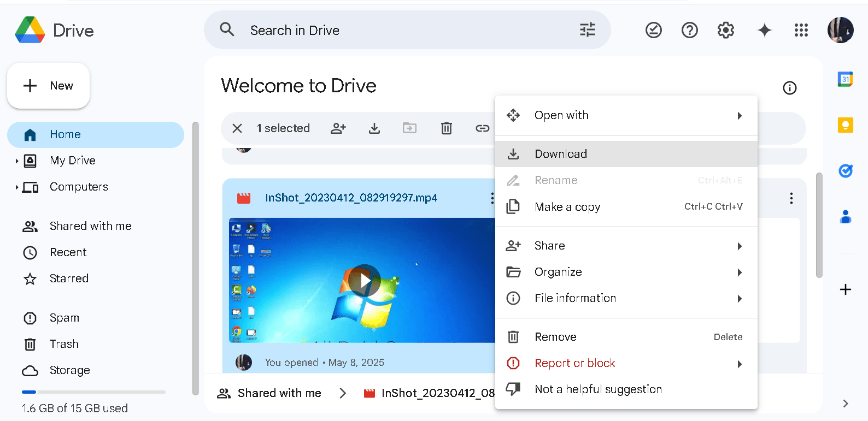Expand the Organize submenu
This screenshot has height=421, width=868.
(x=626, y=272)
